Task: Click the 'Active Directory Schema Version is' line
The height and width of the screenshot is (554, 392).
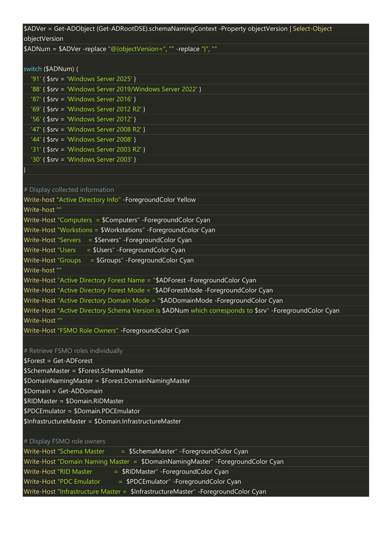Action: pyautogui.click(x=182, y=311)
